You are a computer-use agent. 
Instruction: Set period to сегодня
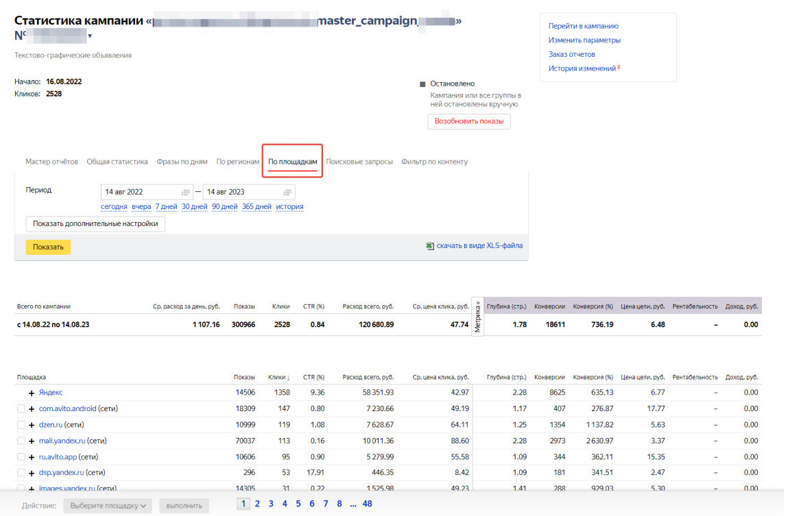click(x=114, y=206)
